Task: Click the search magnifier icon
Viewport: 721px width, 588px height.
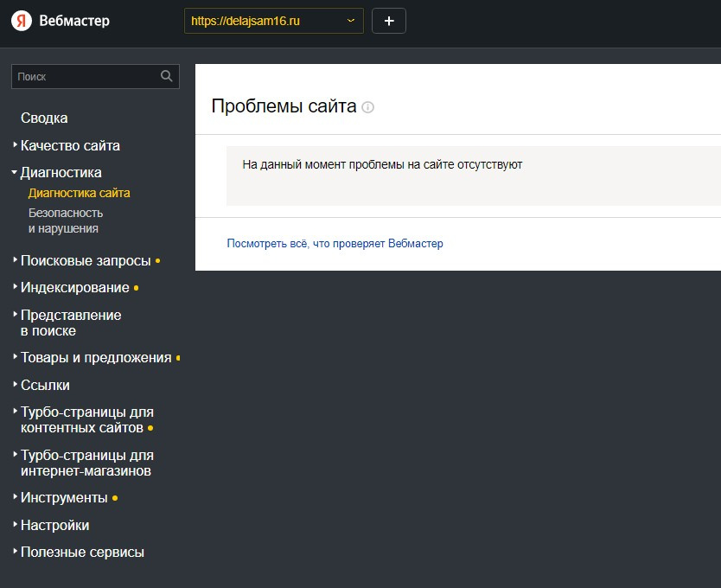Action: tap(167, 76)
